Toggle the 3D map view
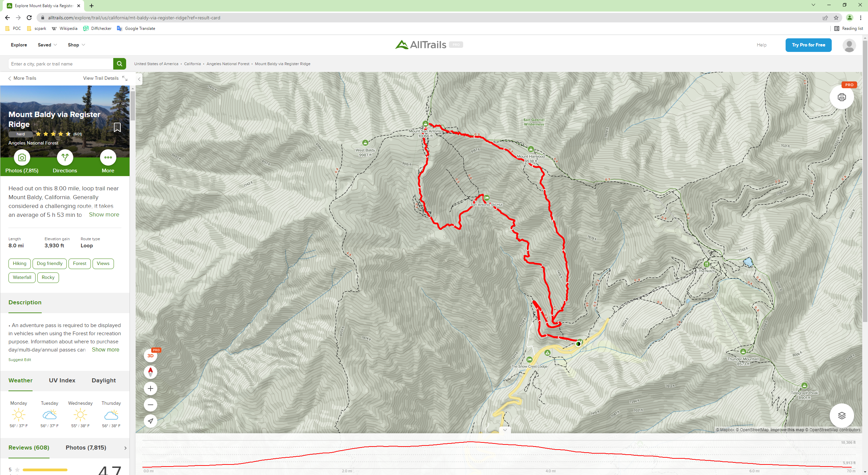This screenshot has width=868, height=475. coord(151,356)
